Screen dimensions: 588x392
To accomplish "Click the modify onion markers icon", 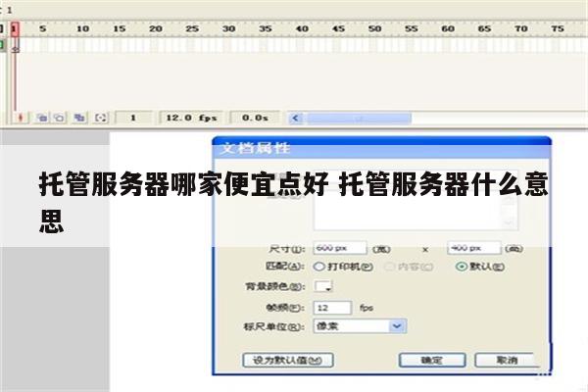I will tap(101, 118).
